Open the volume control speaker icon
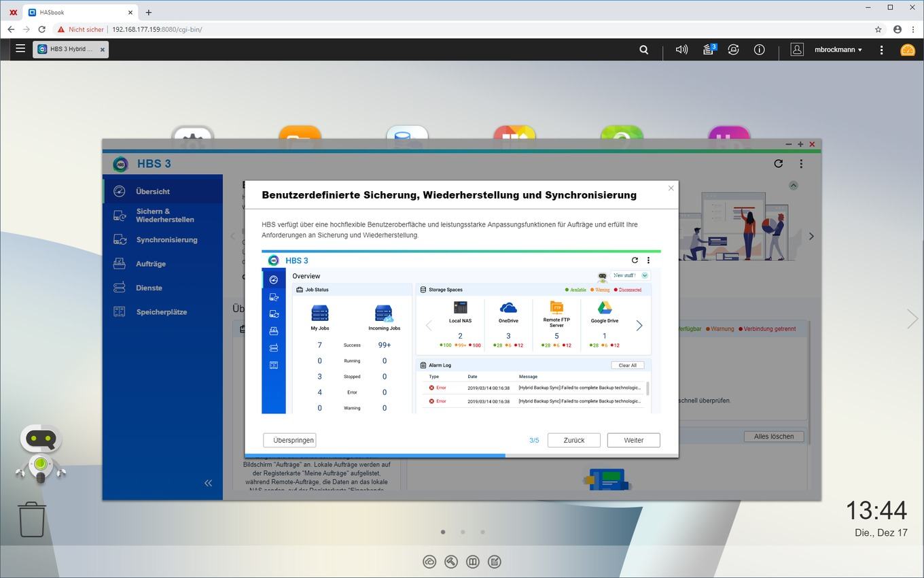The image size is (924, 578). (681, 50)
